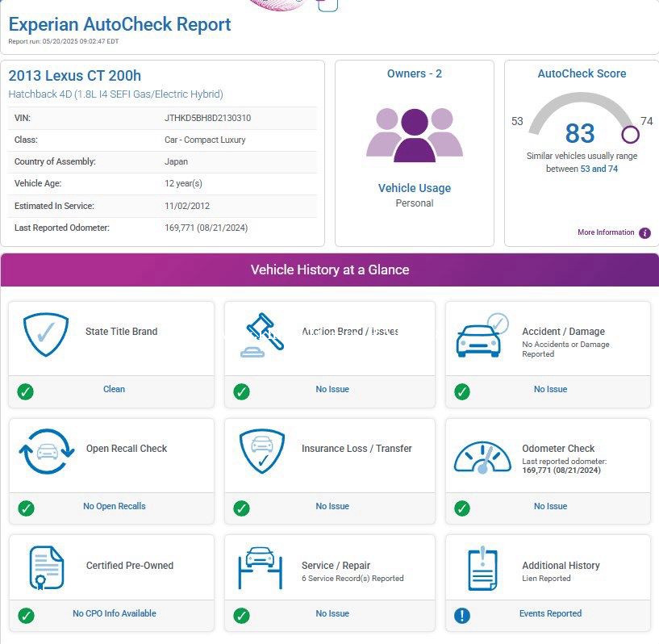Click green check in Odometer Check card
Image resolution: width=659 pixels, height=644 pixels.
[x=462, y=508]
